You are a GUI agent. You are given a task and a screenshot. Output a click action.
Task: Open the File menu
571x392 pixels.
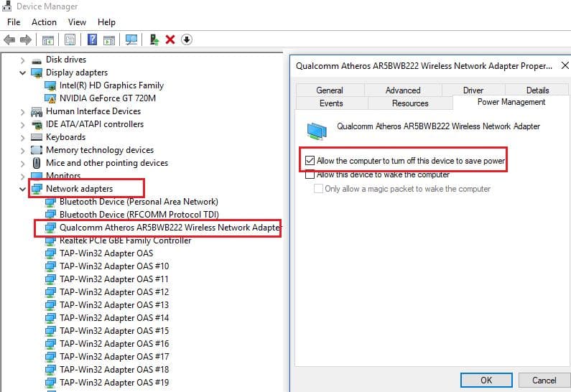pyautogui.click(x=14, y=22)
